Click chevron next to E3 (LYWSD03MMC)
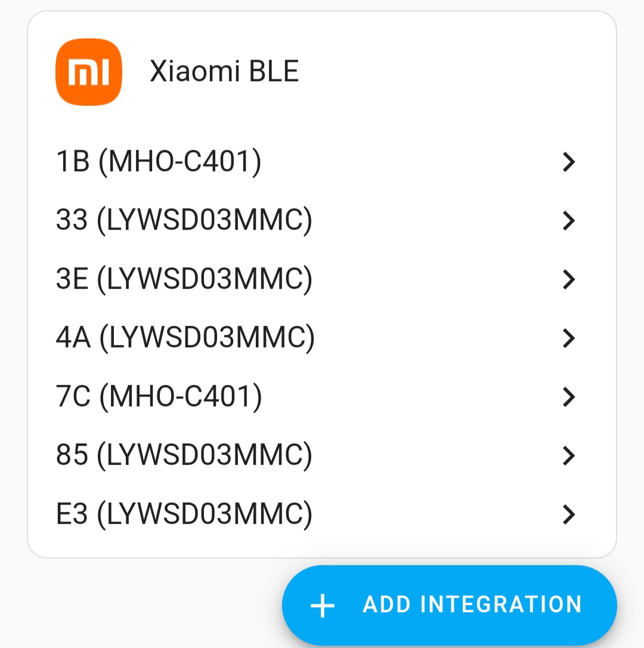Image resolution: width=644 pixels, height=648 pixels. [569, 514]
